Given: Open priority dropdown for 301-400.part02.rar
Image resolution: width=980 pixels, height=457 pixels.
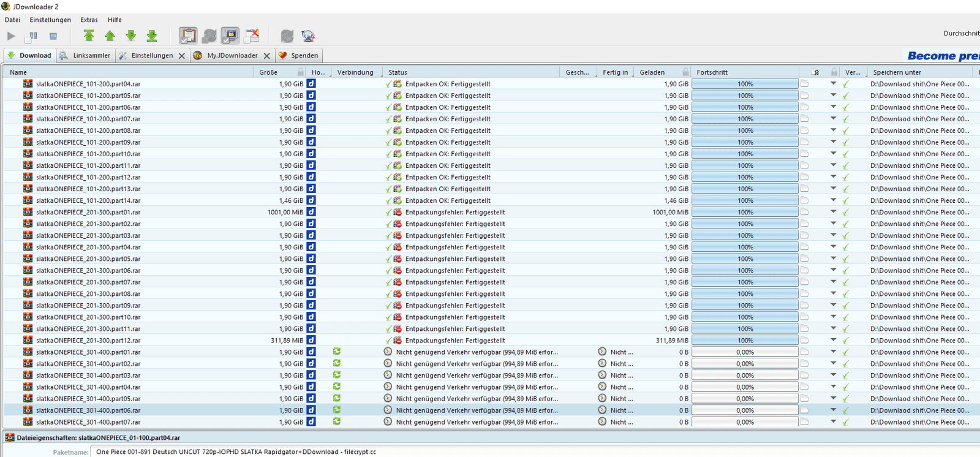Looking at the screenshot, I should tap(833, 363).
